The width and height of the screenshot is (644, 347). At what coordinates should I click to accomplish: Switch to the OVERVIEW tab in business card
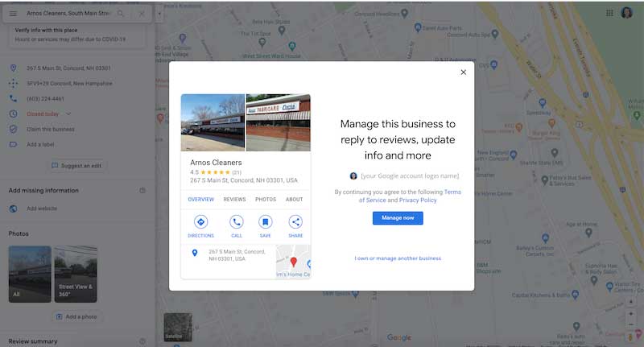[200, 199]
